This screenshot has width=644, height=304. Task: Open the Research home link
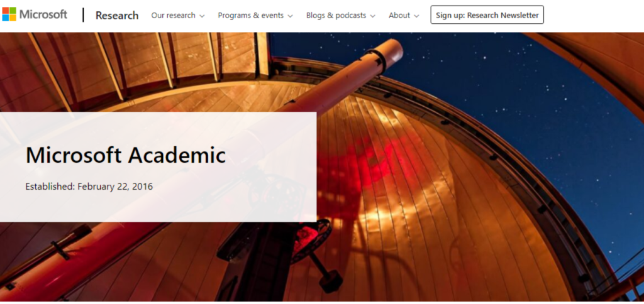(117, 15)
